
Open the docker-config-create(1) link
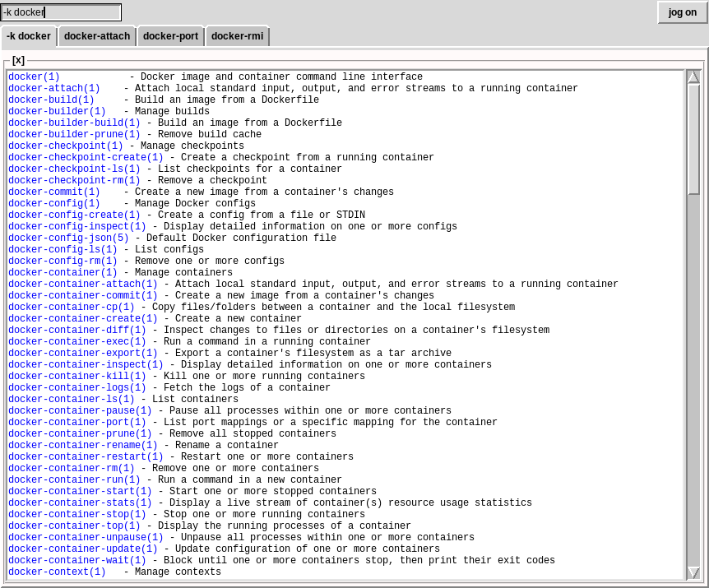(74, 215)
